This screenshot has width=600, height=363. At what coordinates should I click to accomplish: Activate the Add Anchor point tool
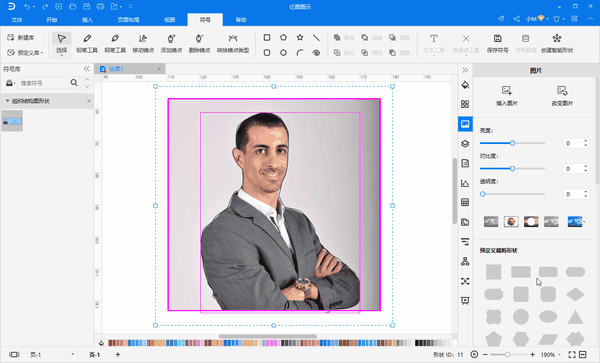click(x=171, y=43)
